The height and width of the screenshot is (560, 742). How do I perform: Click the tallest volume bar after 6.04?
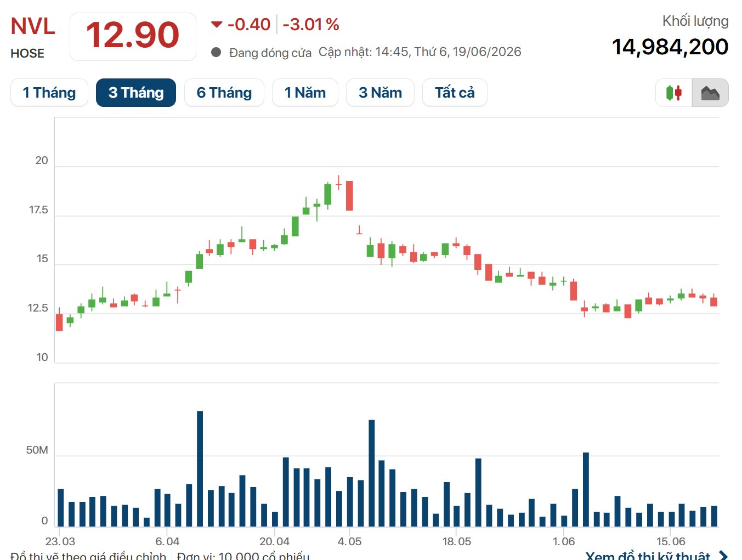200,469
